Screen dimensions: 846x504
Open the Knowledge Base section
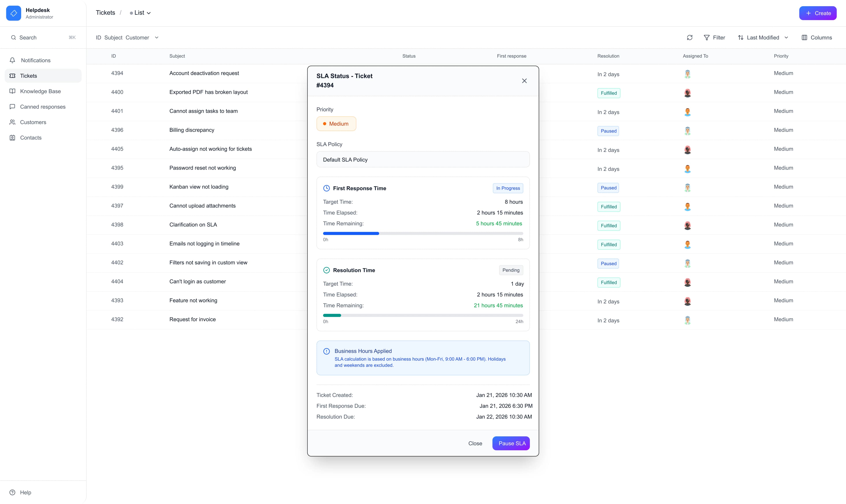(40, 91)
